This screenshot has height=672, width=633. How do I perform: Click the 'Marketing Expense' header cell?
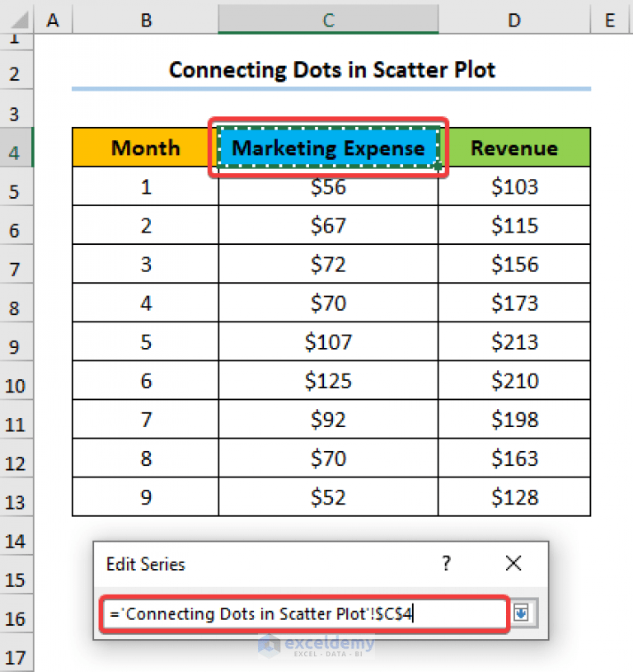tap(329, 148)
